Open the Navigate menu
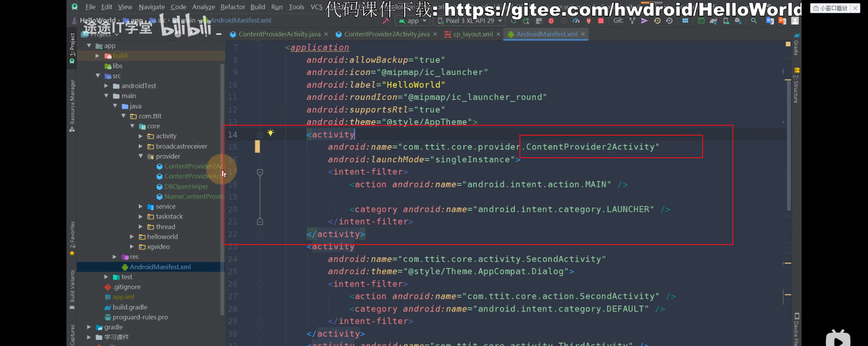 [151, 7]
